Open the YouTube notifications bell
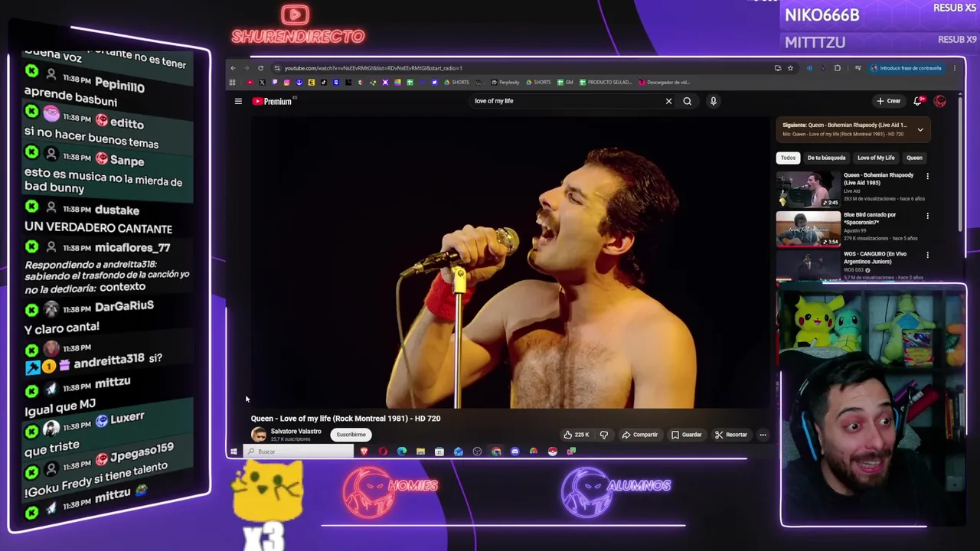The height and width of the screenshot is (551, 980). point(919,101)
